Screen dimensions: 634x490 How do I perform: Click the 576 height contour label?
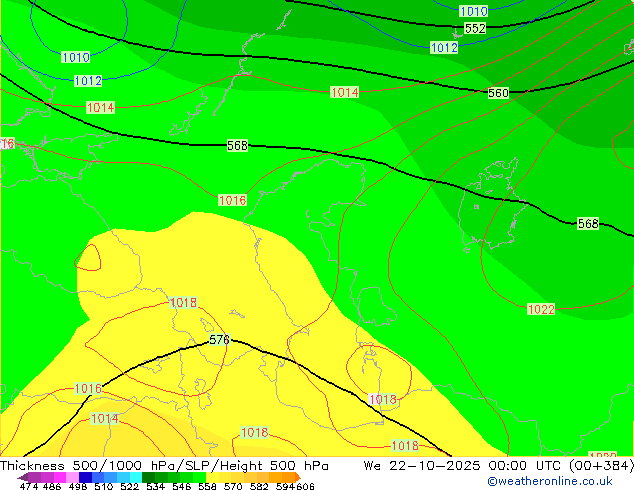pos(220,340)
